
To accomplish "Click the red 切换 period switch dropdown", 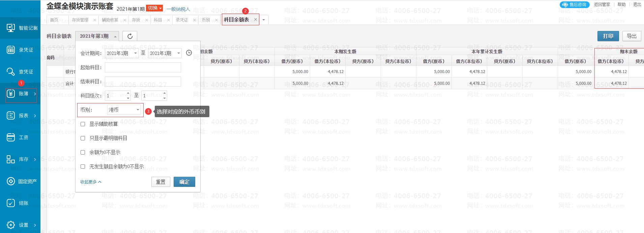I will [154, 8].
